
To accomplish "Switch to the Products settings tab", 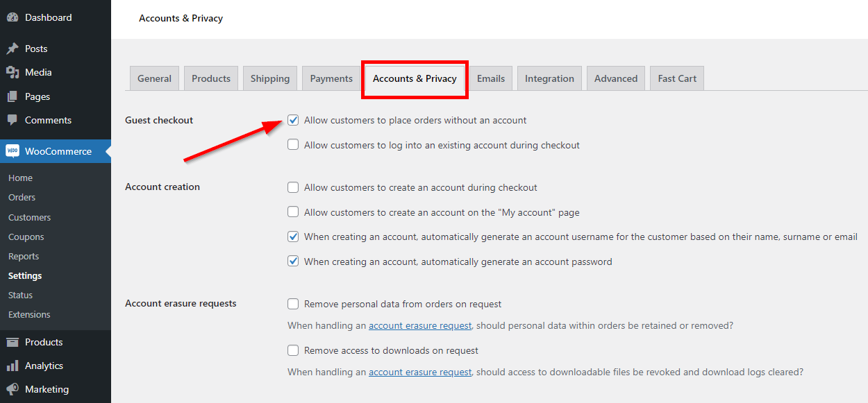I will [211, 78].
